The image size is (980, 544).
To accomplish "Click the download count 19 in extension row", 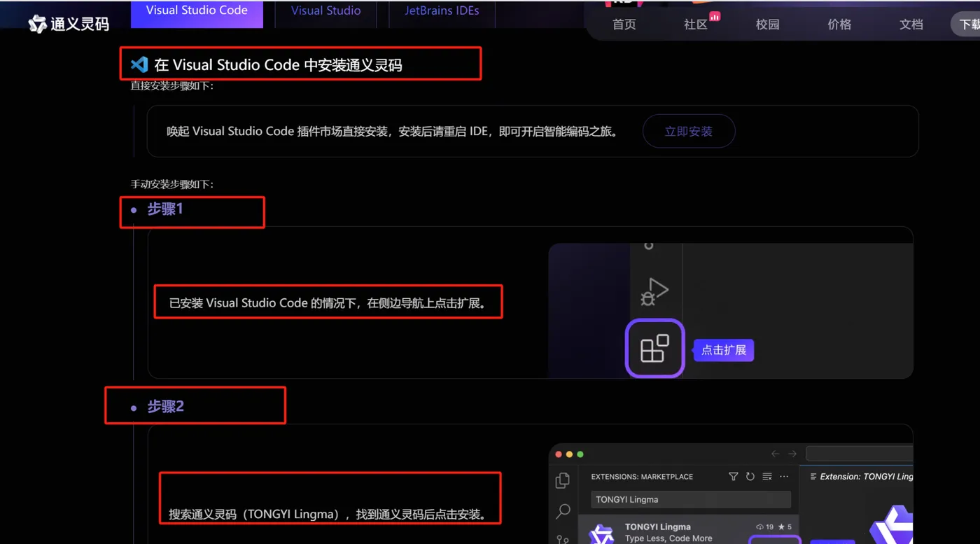I will click(764, 527).
